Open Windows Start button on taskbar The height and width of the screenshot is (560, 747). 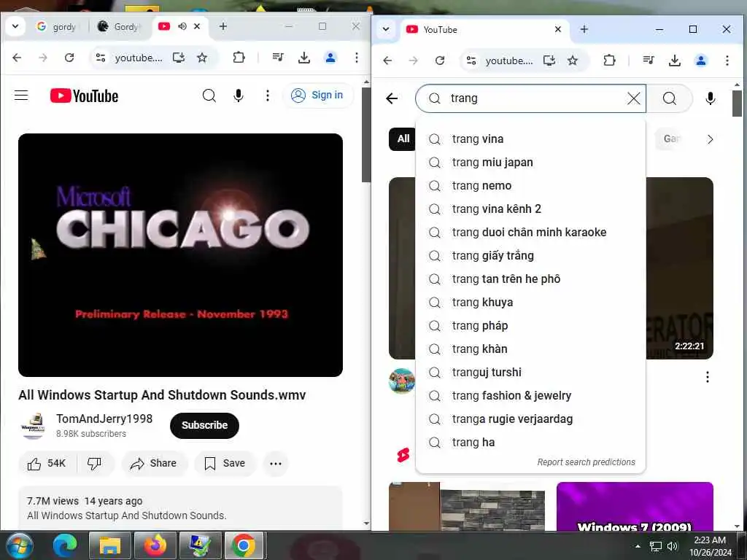pyautogui.click(x=19, y=545)
